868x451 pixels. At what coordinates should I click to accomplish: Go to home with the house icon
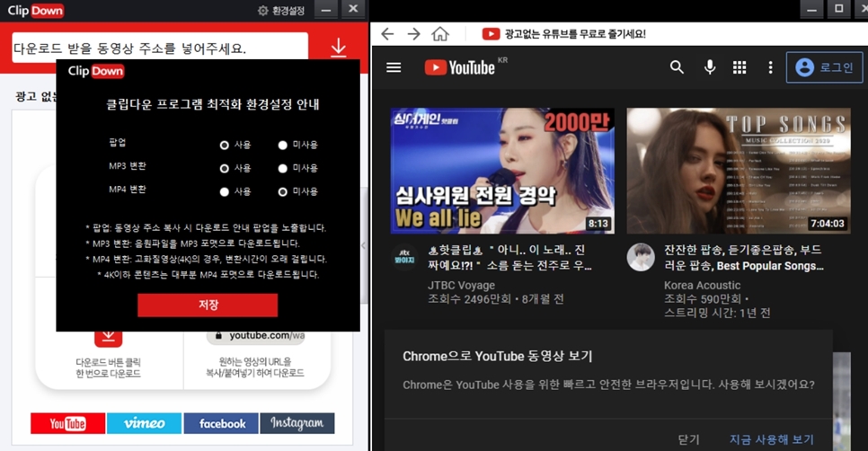[x=440, y=34]
